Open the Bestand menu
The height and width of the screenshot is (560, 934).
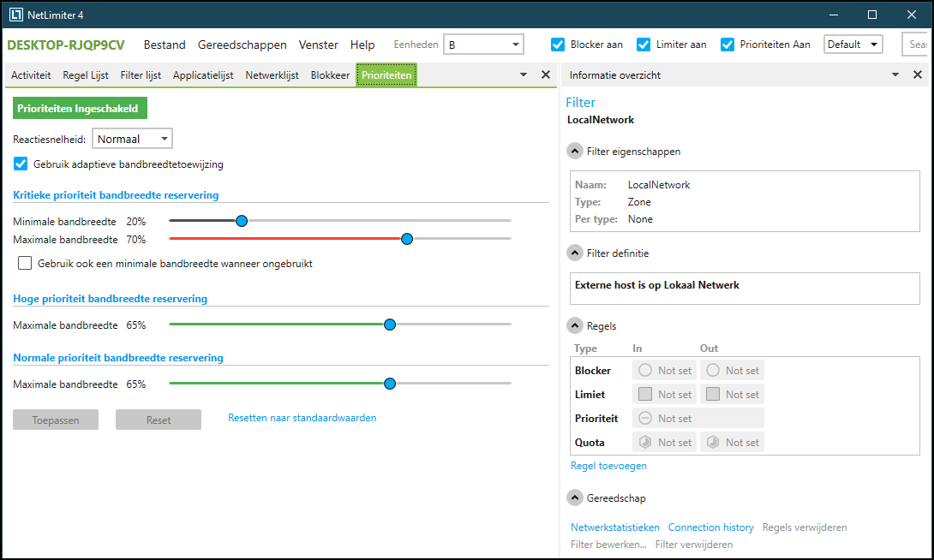(165, 45)
